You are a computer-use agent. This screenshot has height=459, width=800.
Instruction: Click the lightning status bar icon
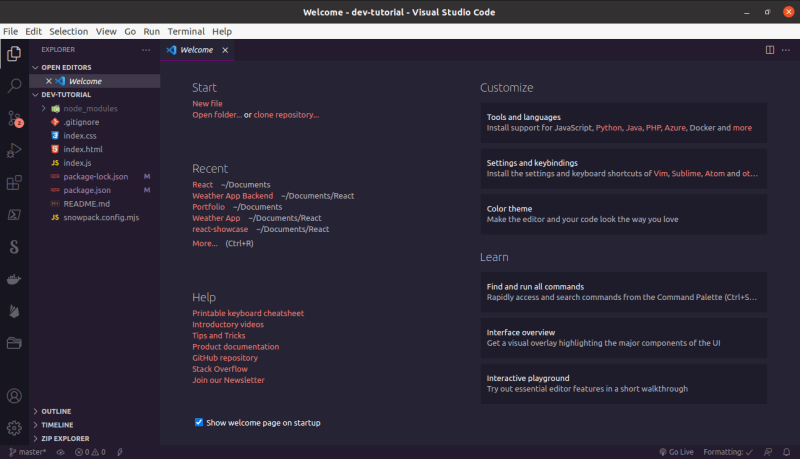coord(120,452)
